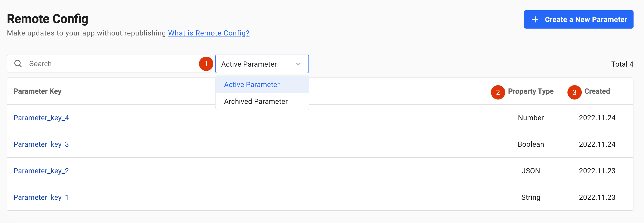The width and height of the screenshot is (644, 223).
Task: Sort by the Property Type column header
Action: [x=531, y=91]
